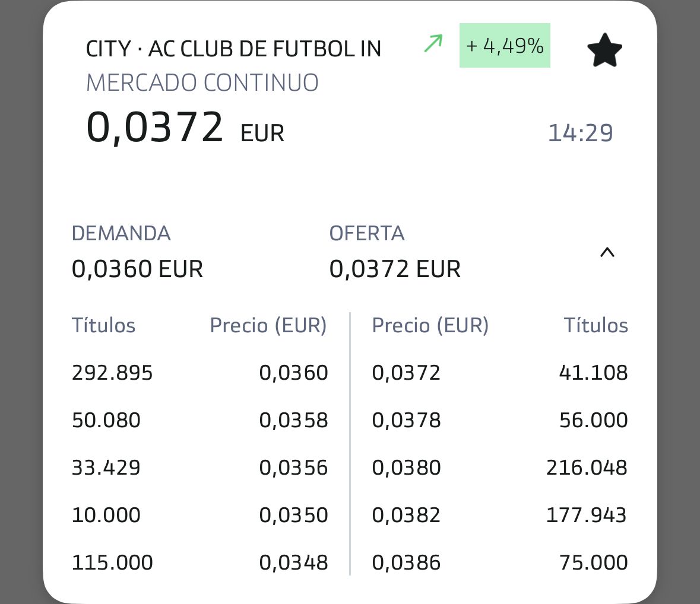
Task: Toggle the favorite star icon
Action: 604,50
